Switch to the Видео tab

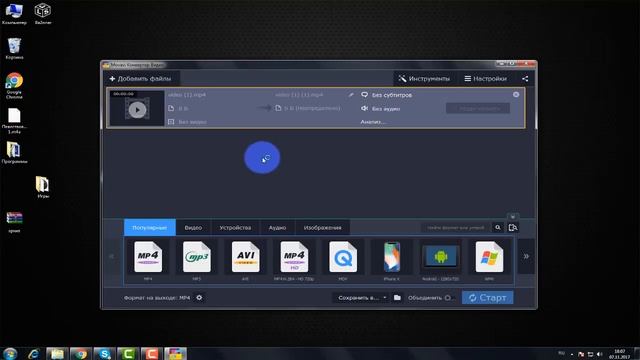point(193,227)
